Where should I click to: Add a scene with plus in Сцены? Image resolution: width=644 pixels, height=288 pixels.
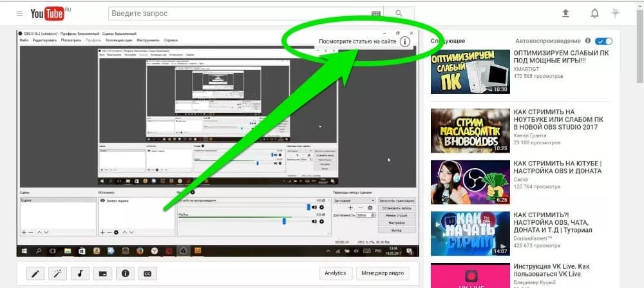point(24,233)
